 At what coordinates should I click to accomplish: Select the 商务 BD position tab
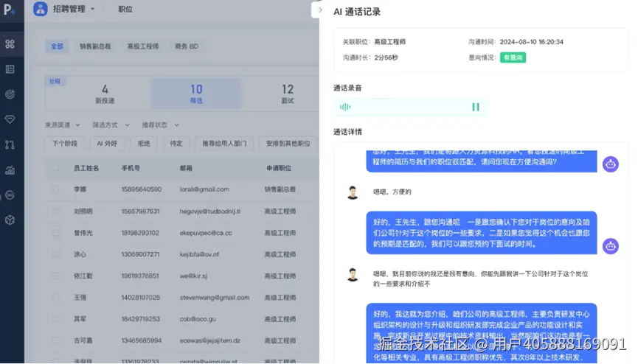(187, 46)
